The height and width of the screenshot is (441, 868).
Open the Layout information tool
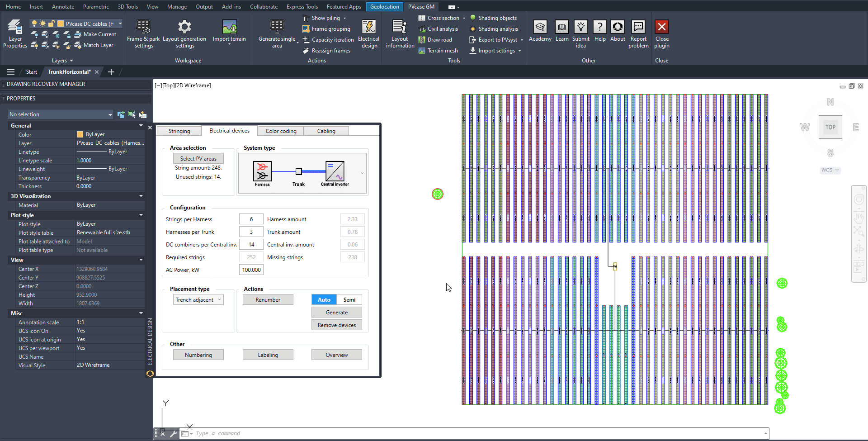click(400, 27)
